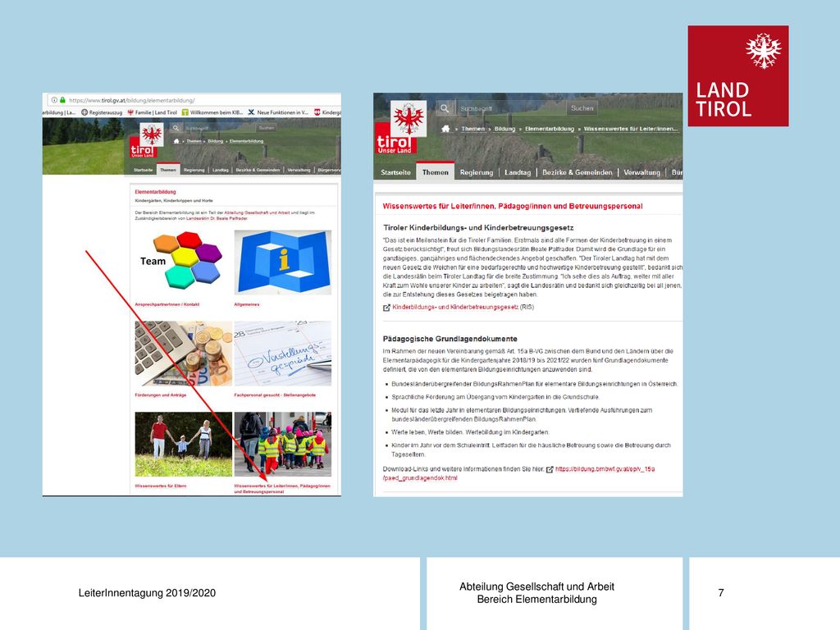Image resolution: width=840 pixels, height=630 pixels.
Task: Click the Suchen button on the Elementarbildung page
Action: [267, 128]
